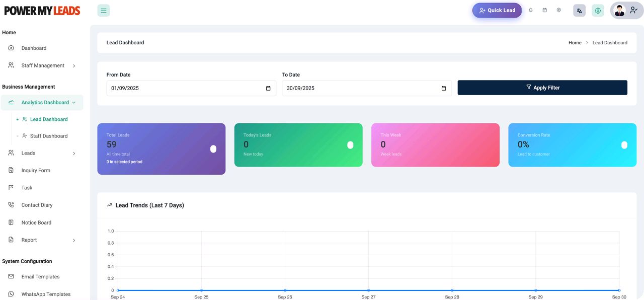Click the Apply Filter button

542,88
